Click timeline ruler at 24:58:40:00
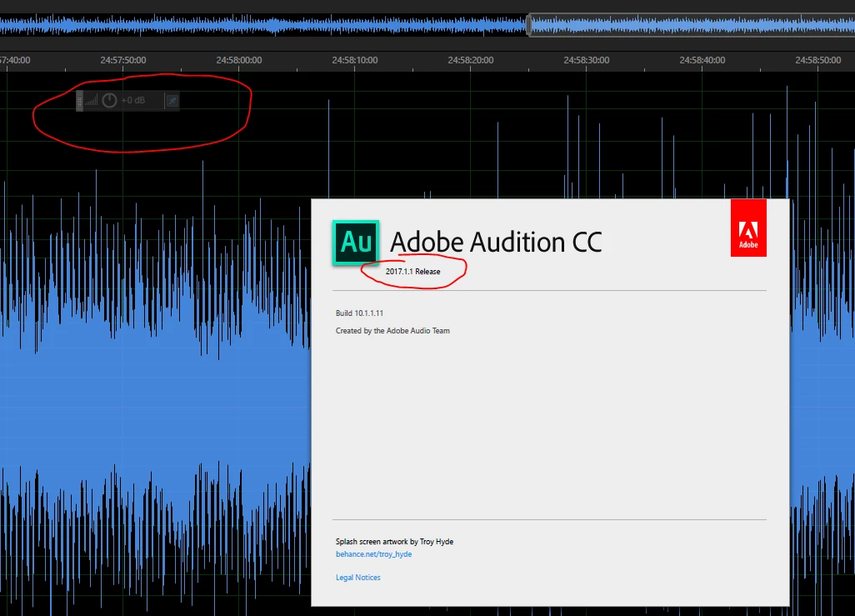Image resolution: width=855 pixels, height=616 pixels. 702,60
